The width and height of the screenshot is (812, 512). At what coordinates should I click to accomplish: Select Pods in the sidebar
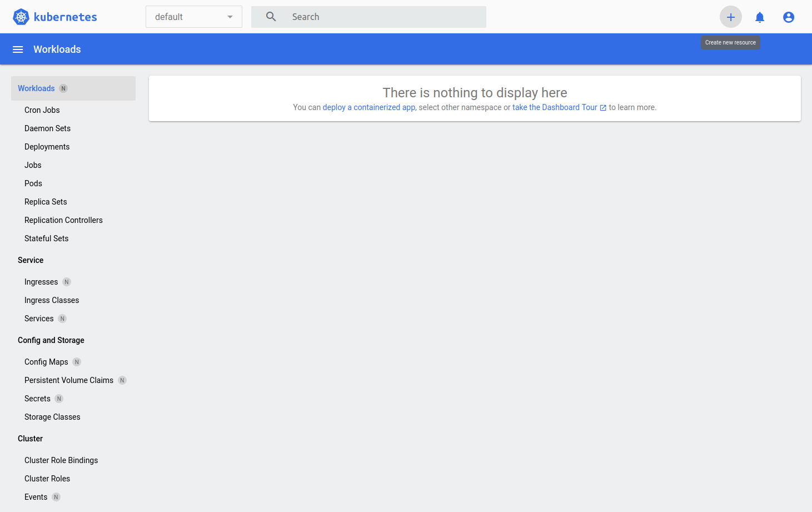pyautogui.click(x=33, y=183)
